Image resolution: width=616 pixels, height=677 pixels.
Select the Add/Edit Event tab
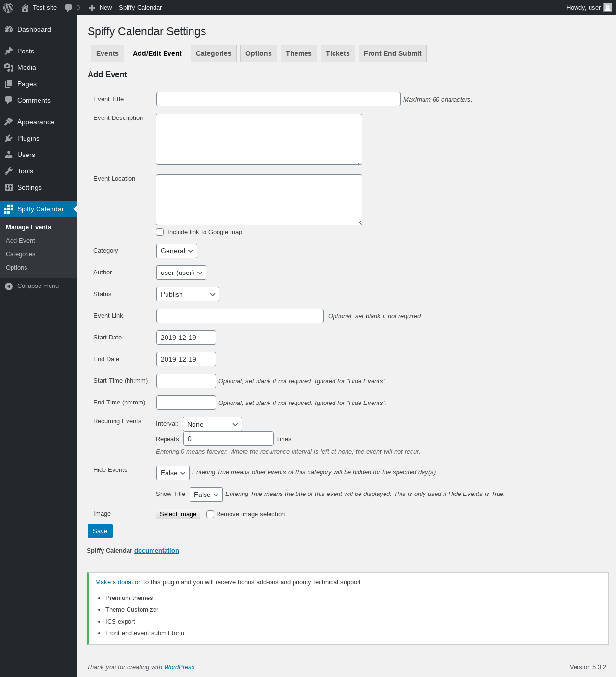(157, 53)
